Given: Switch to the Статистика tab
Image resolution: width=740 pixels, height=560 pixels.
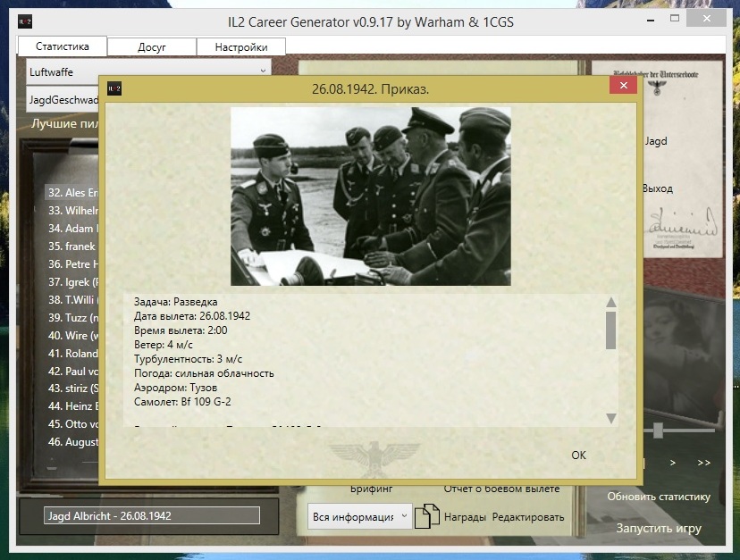Looking at the screenshot, I should (x=63, y=46).
